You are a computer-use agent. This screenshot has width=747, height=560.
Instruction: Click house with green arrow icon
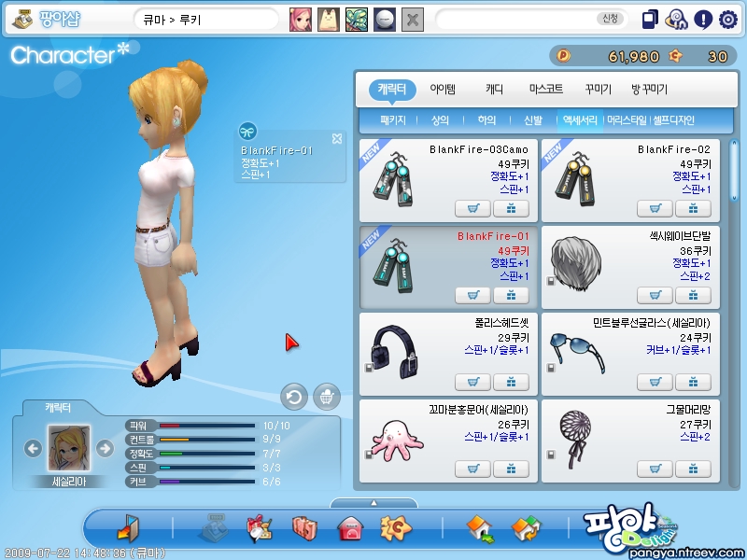pyautogui.click(x=480, y=529)
